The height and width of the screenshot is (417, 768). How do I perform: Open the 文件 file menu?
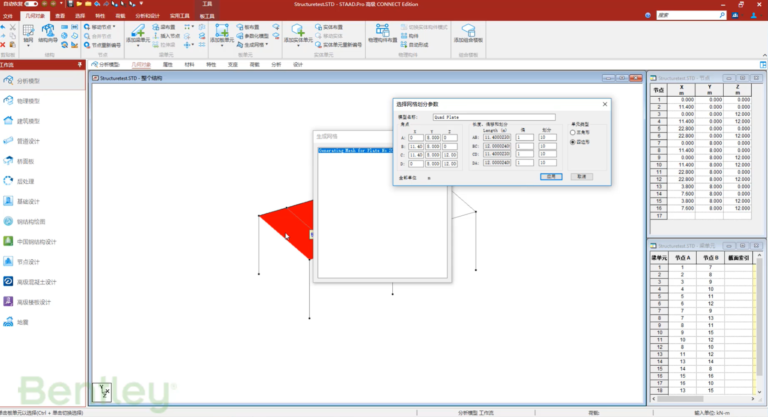click(x=8, y=16)
